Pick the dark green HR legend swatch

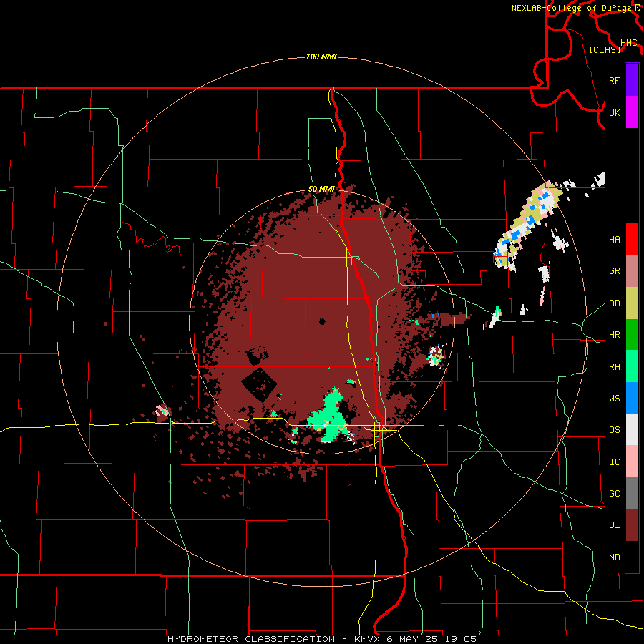point(632,334)
